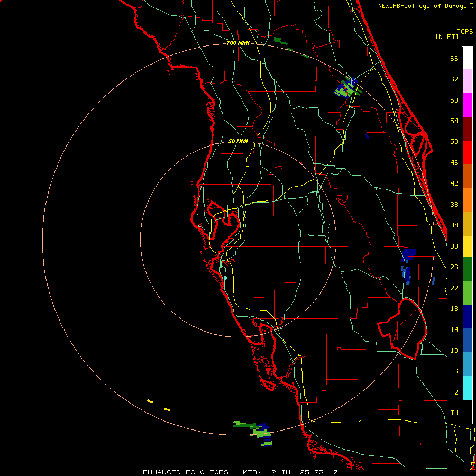
Task: Click the magenta legend swatch
Action: 467,105
